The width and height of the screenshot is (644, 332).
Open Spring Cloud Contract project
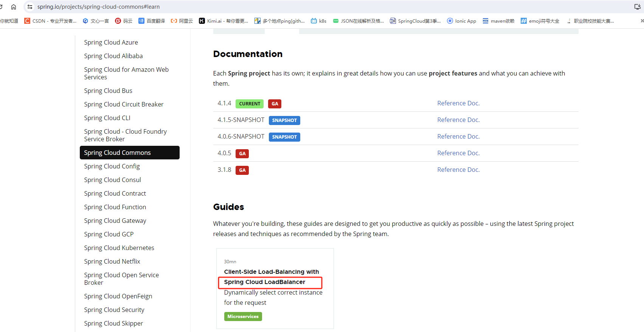click(115, 193)
